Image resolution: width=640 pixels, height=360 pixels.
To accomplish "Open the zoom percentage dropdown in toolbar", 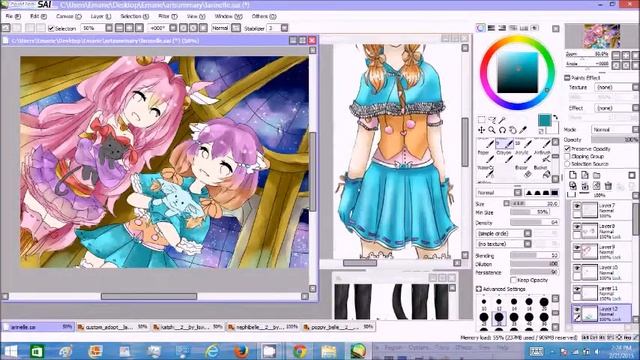I will pyautogui.click(x=109, y=28).
